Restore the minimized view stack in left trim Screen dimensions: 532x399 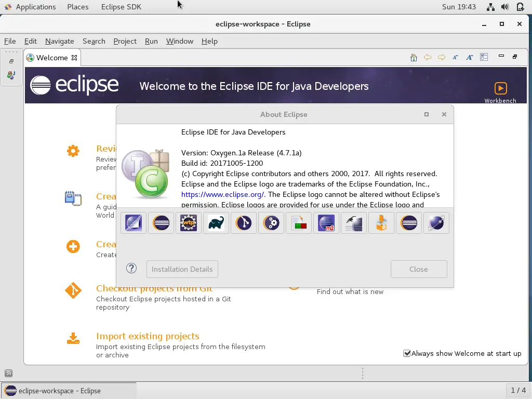[11, 61]
